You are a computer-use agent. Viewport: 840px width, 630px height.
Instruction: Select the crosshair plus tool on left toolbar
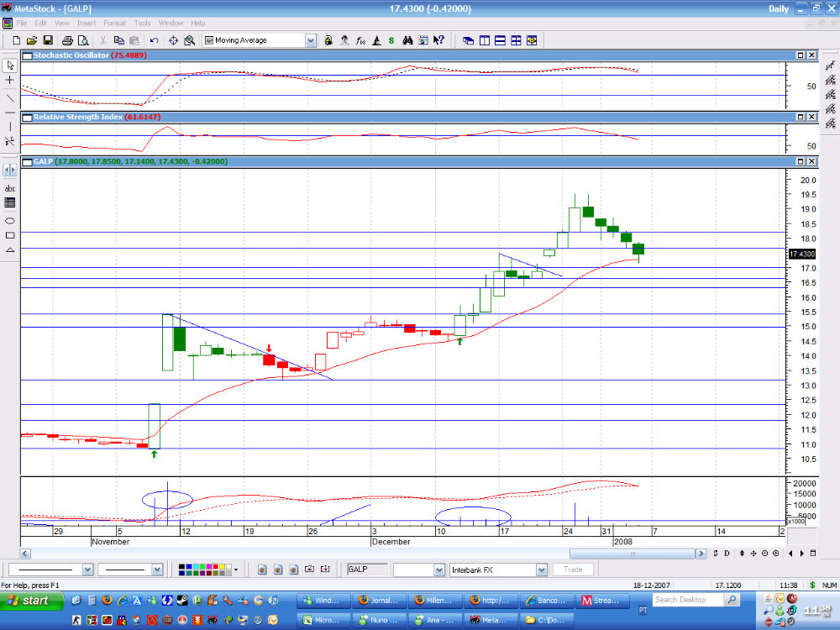[9, 80]
